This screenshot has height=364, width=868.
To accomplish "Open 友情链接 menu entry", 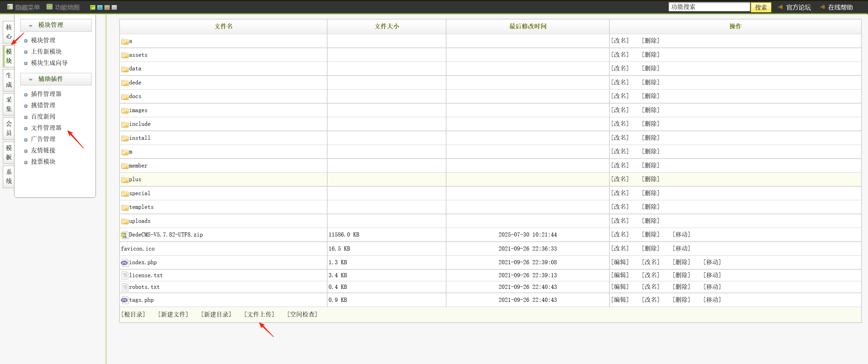I will (43, 150).
